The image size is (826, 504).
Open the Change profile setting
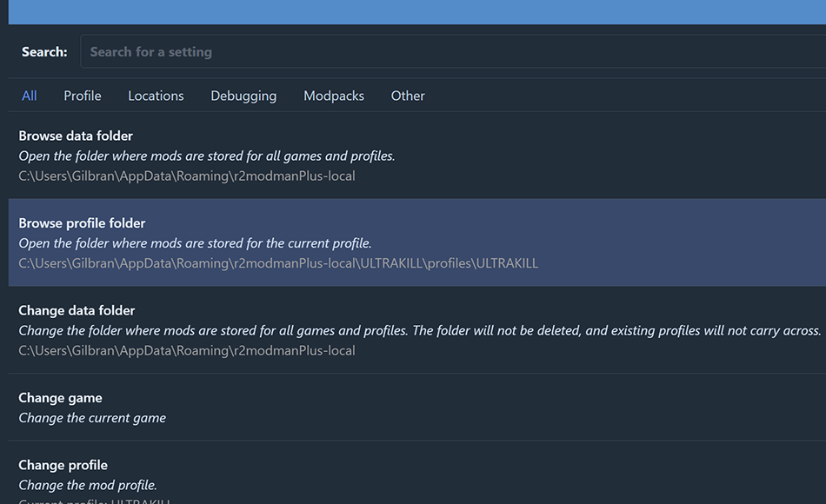(x=417, y=473)
